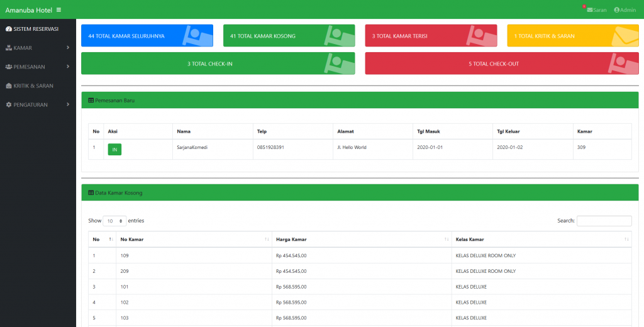Sort by No Kamar column arrows
This screenshot has width=644, height=327.
267,240
